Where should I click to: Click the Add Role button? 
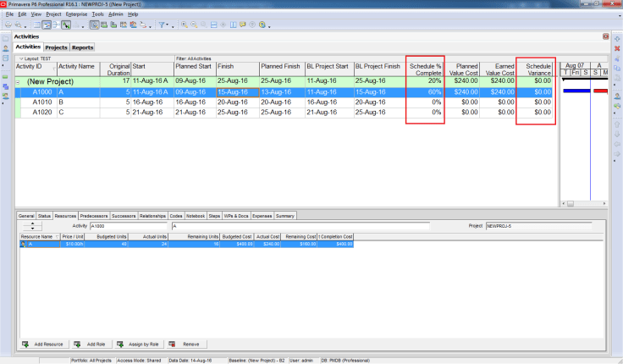click(x=91, y=345)
